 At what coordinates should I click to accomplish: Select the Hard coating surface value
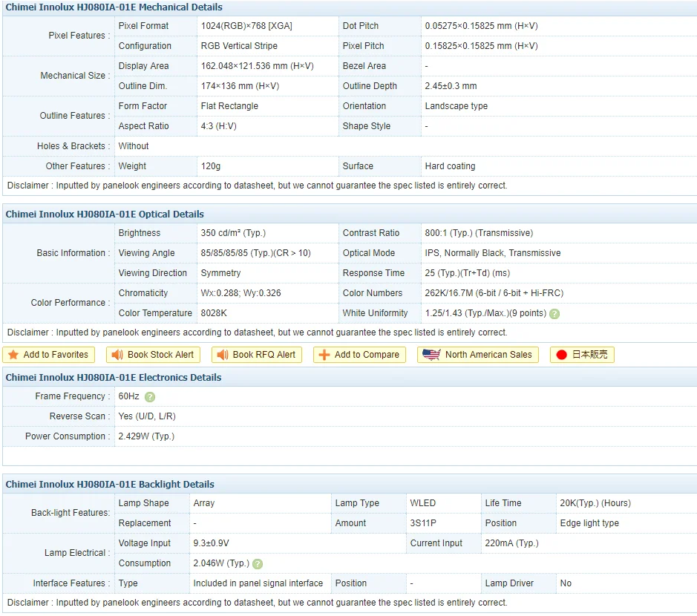point(450,166)
